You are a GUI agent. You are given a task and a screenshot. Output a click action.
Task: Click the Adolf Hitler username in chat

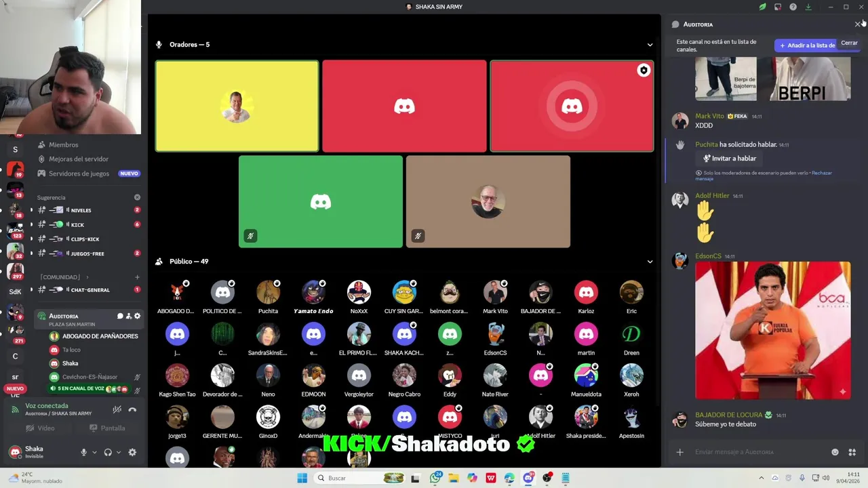(712, 196)
